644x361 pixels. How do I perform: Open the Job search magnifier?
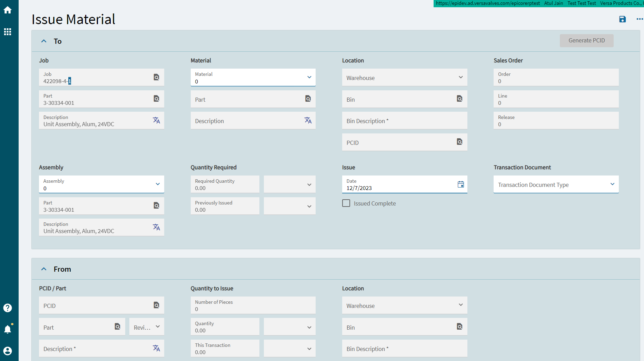coord(156,77)
